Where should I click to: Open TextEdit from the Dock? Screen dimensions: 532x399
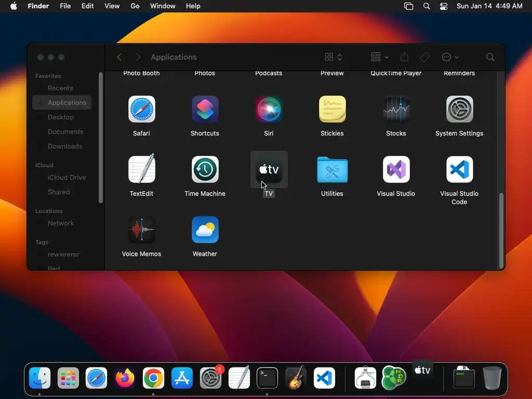click(x=239, y=377)
